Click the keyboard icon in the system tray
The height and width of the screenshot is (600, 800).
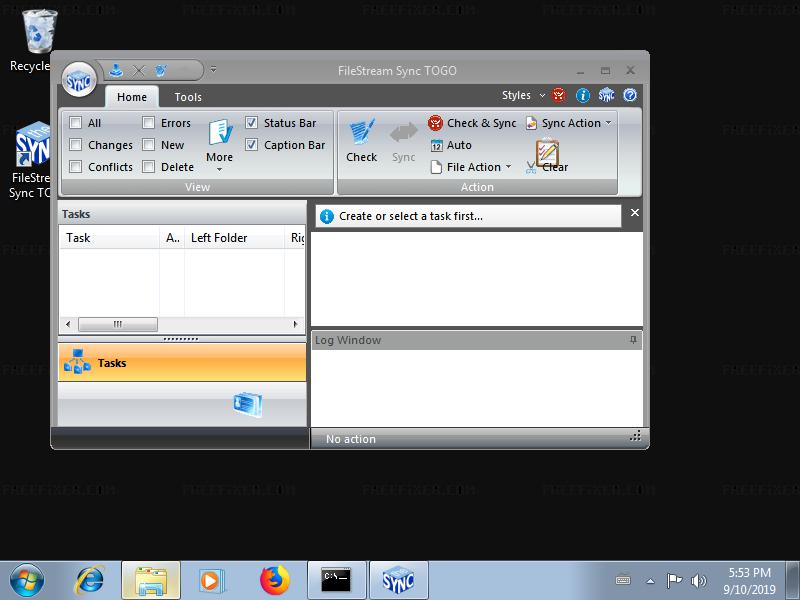point(623,580)
